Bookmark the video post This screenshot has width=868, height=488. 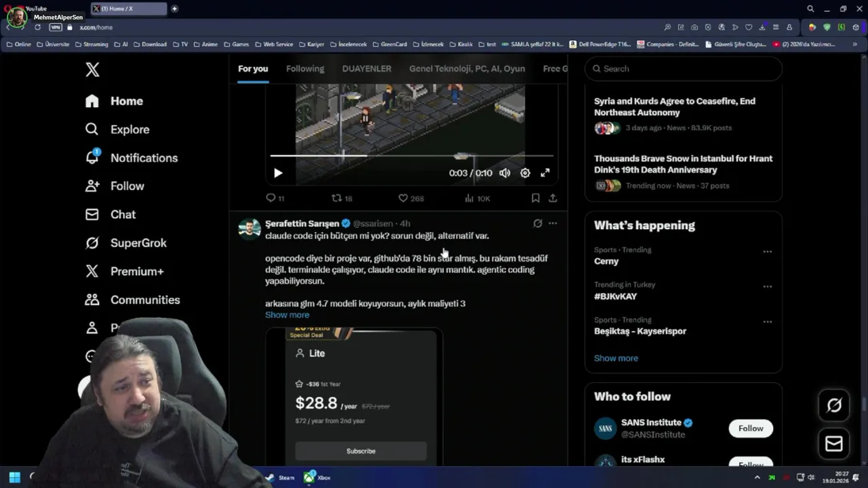tap(535, 198)
